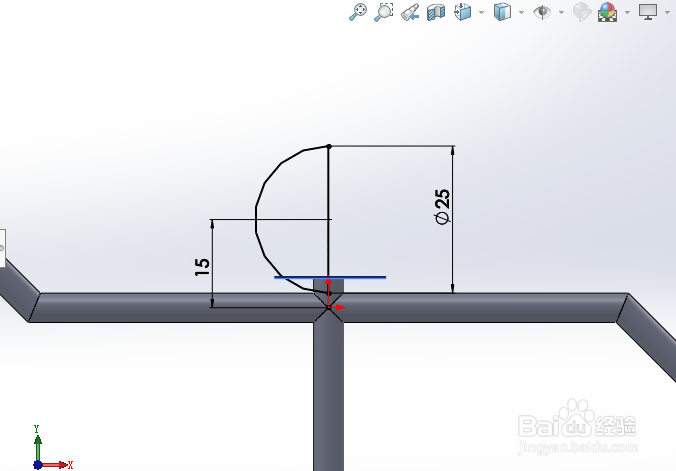Select the 15 dimension value
Image resolution: width=676 pixels, height=471 pixels.
click(202, 267)
